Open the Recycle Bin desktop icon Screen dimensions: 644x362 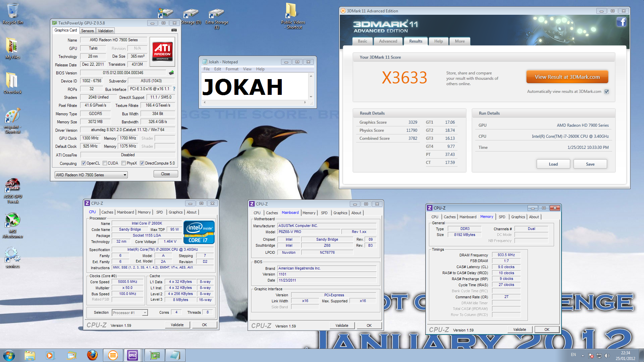tap(13, 13)
